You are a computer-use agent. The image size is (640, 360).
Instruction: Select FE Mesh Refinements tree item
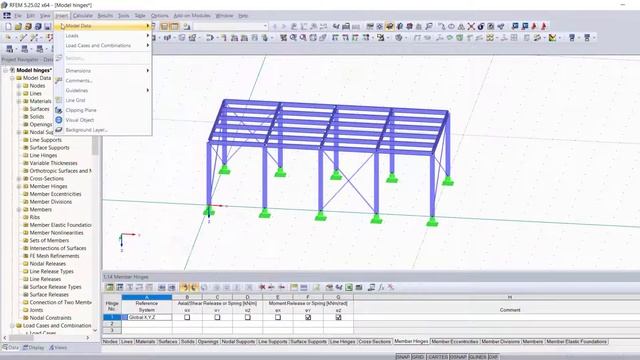point(54,256)
